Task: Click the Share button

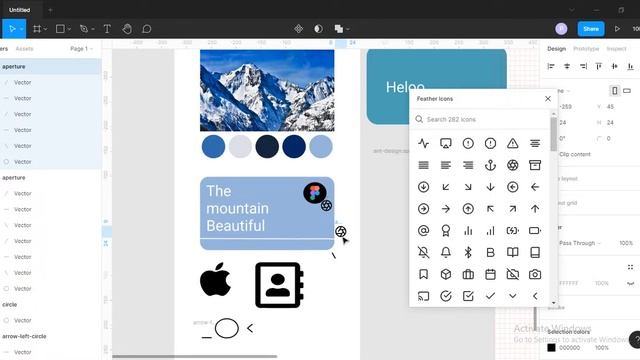Action: 591,29
